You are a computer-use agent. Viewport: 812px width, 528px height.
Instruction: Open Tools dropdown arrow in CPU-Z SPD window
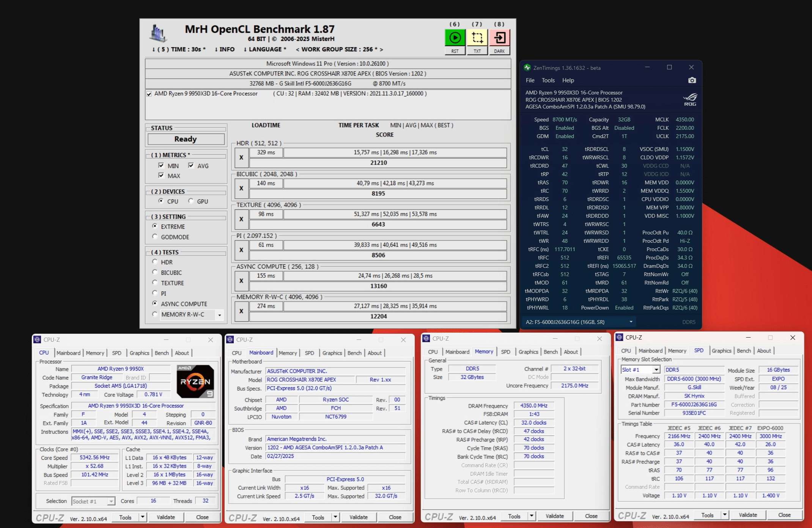click(x=725, y=515)
